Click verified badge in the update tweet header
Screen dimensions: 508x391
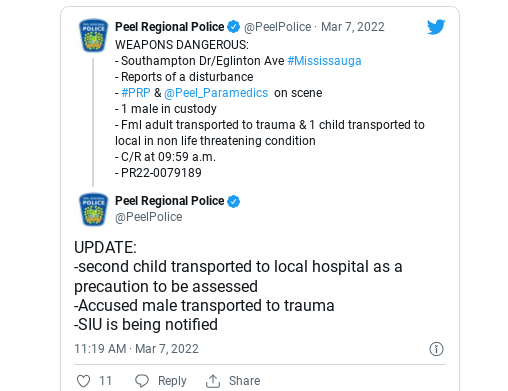[233, 201]
